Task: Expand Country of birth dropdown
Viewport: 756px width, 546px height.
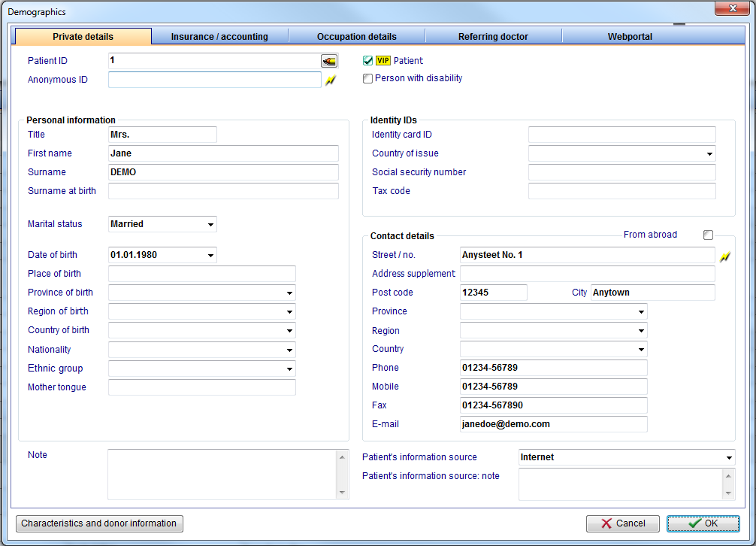Action: [289, 330]
